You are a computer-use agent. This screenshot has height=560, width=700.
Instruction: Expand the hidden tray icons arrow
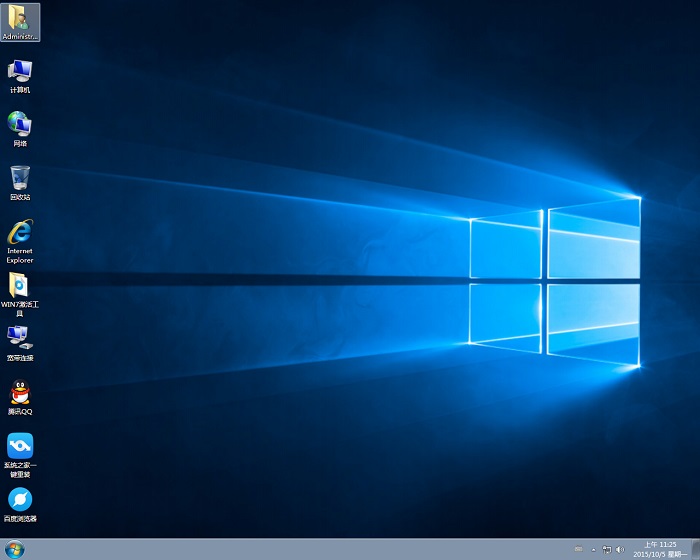592,550
